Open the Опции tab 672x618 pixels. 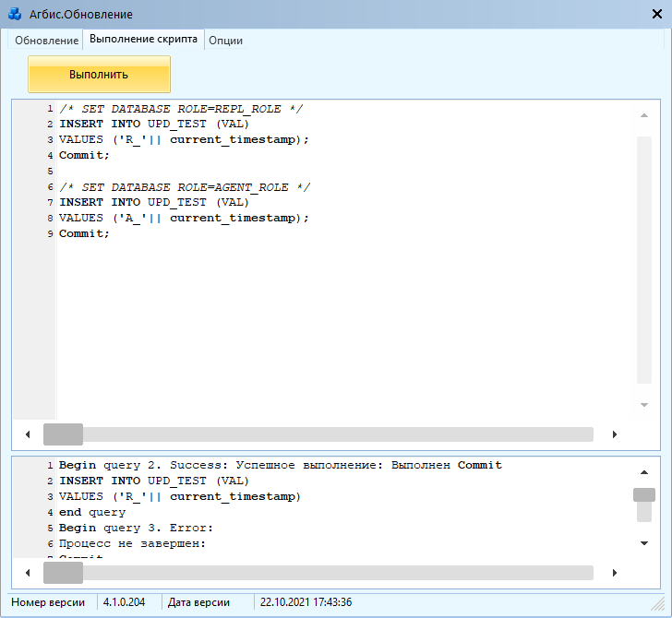pos(225,41)
